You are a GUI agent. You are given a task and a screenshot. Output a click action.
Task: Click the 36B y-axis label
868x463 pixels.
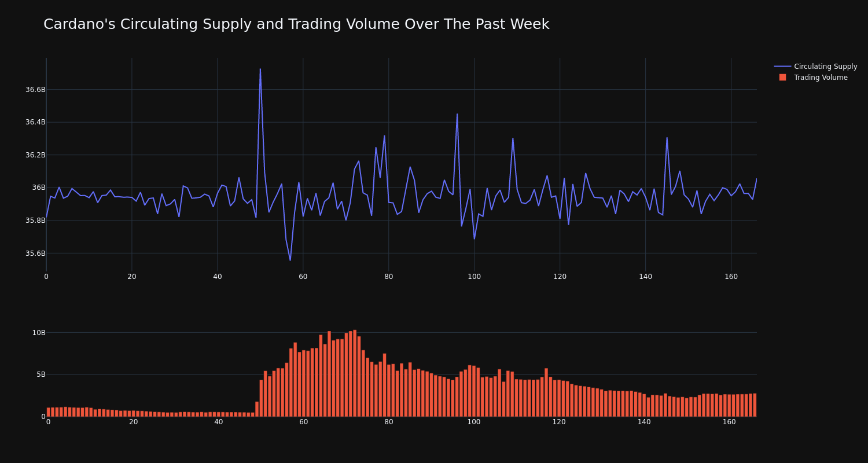click(x=39, y=188)
